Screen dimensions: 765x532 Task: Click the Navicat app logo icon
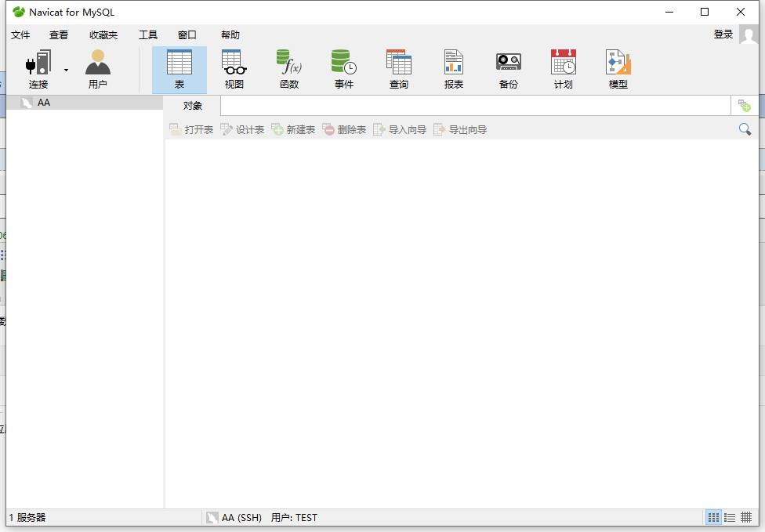click(19, 12)
